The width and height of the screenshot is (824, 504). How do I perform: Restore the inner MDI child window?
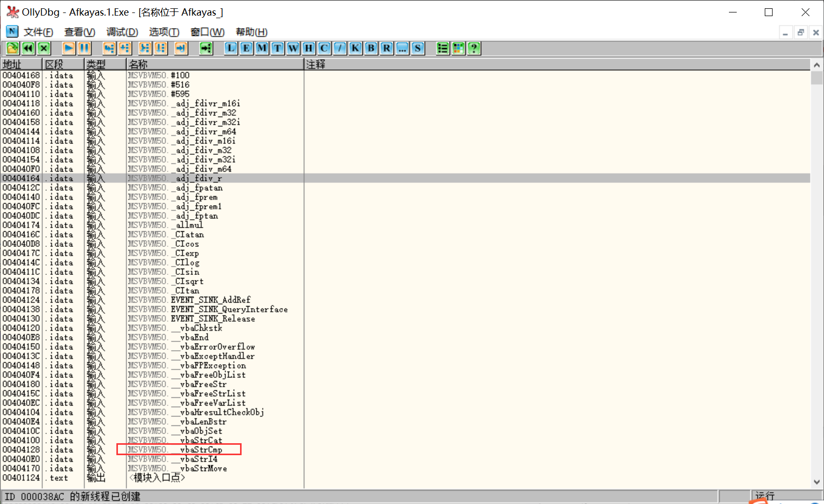801,32
